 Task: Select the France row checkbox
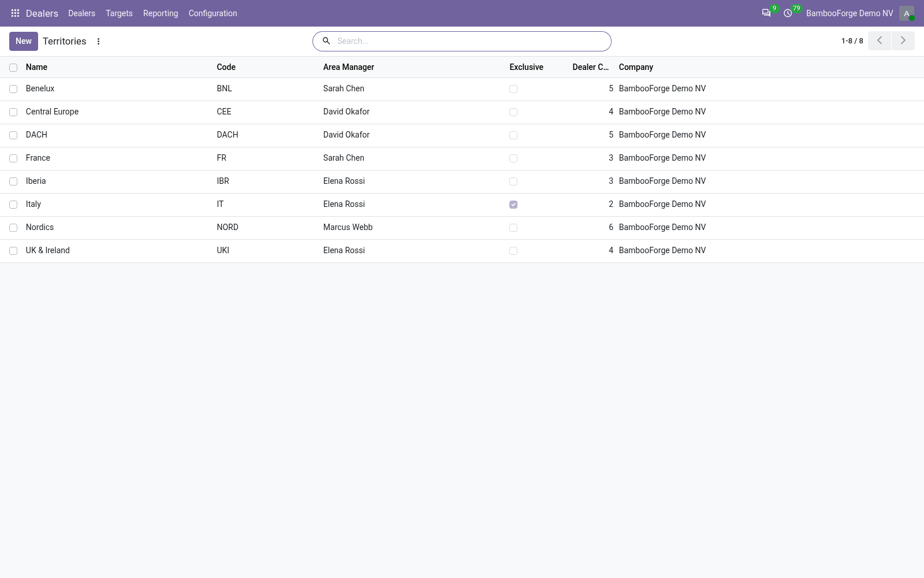tap(13, 158)
